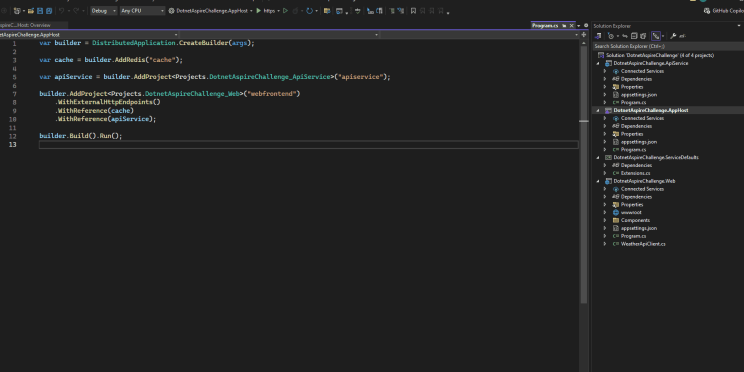Click Preview Selected Items icon next to wrench
The width and height of the screenshot is (744, 372).
(x=682, y=36)
